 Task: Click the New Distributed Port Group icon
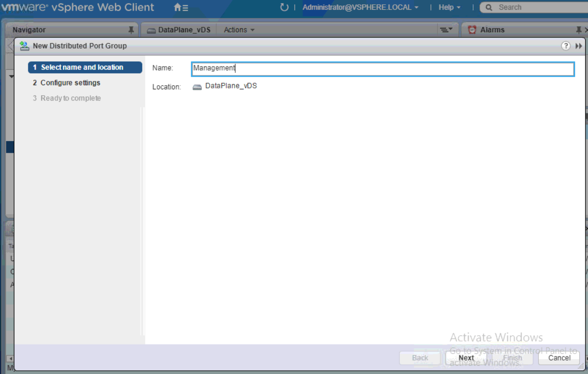25,46
